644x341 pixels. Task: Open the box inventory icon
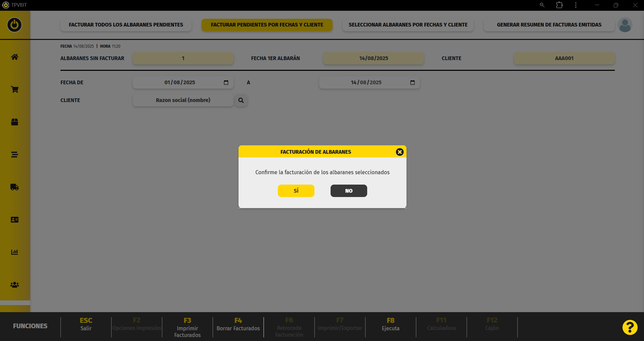(14, 122)
